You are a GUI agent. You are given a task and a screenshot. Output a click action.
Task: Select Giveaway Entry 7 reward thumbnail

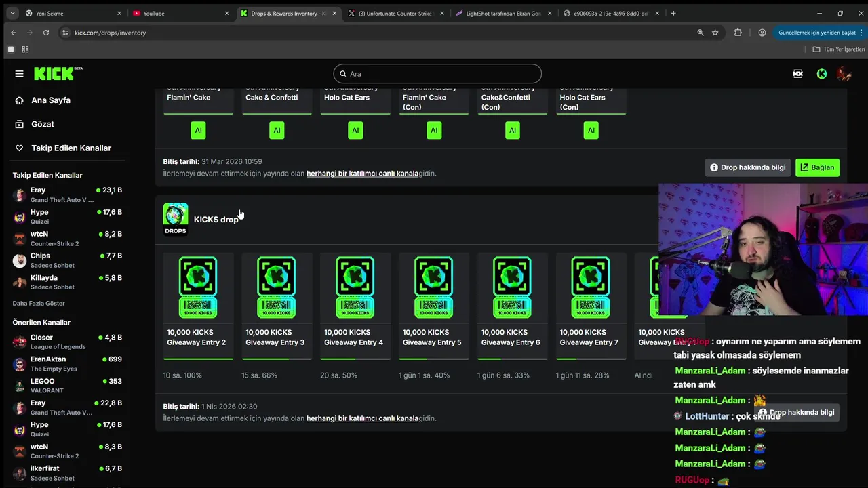pos(591,287)
